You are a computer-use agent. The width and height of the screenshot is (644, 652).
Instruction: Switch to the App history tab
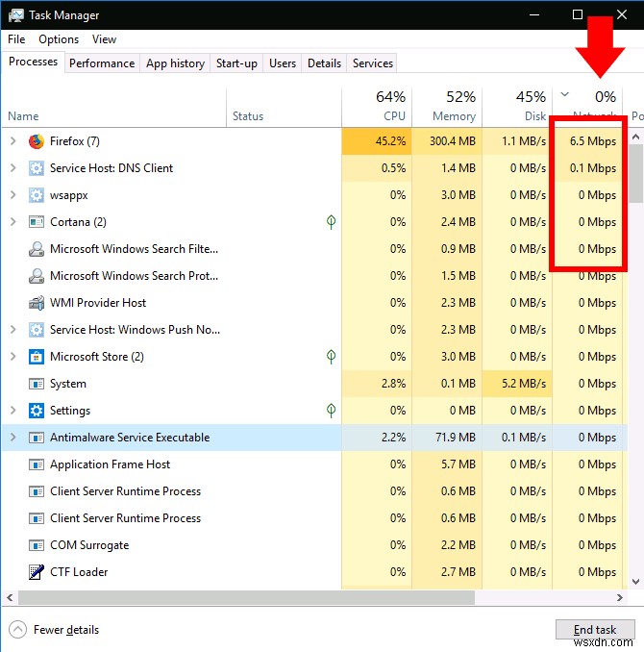click(x=175, y=63)
